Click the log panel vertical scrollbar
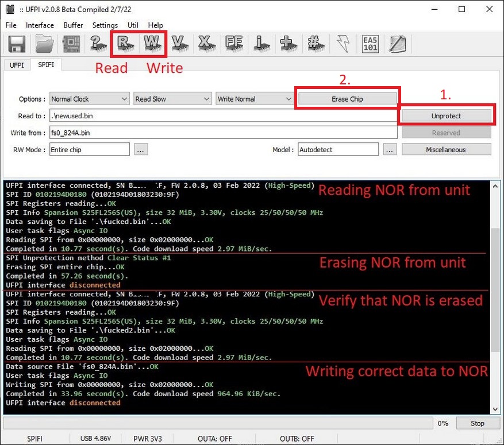Viewport: 504px width, 445px height. pyautogui.click(x=495, y=287)
